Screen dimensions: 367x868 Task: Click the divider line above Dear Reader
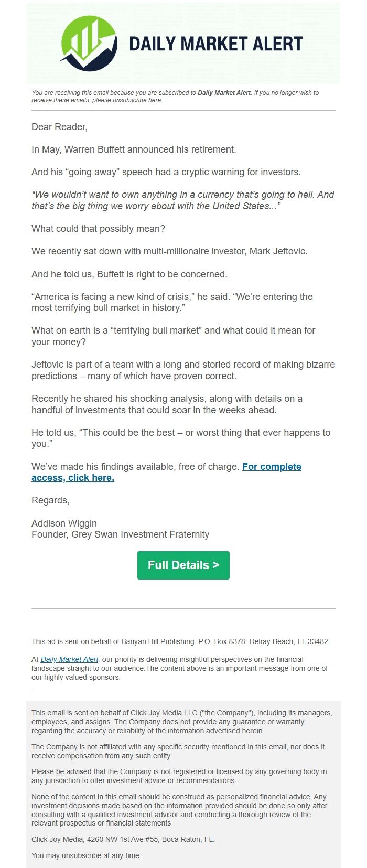coord(183,111)
